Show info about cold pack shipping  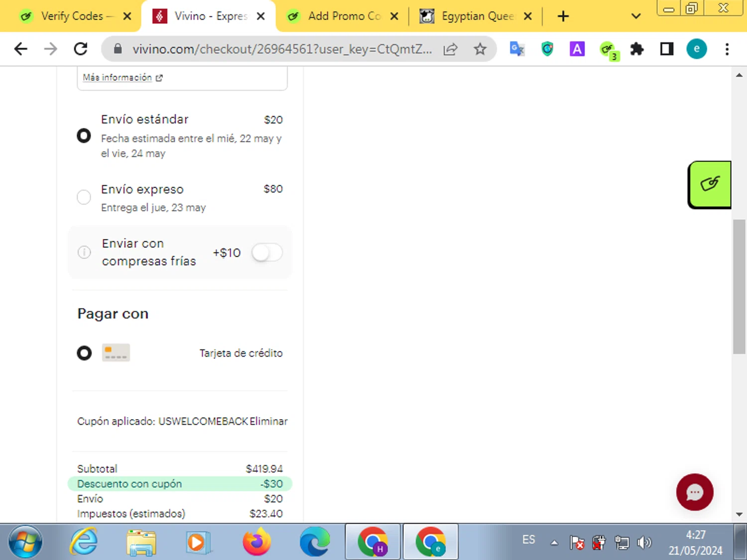pos(84,252)
